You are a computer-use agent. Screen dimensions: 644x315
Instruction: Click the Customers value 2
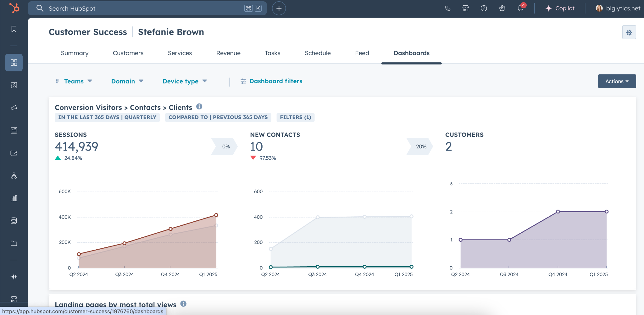pyautogui.click(x=449, y=146)
